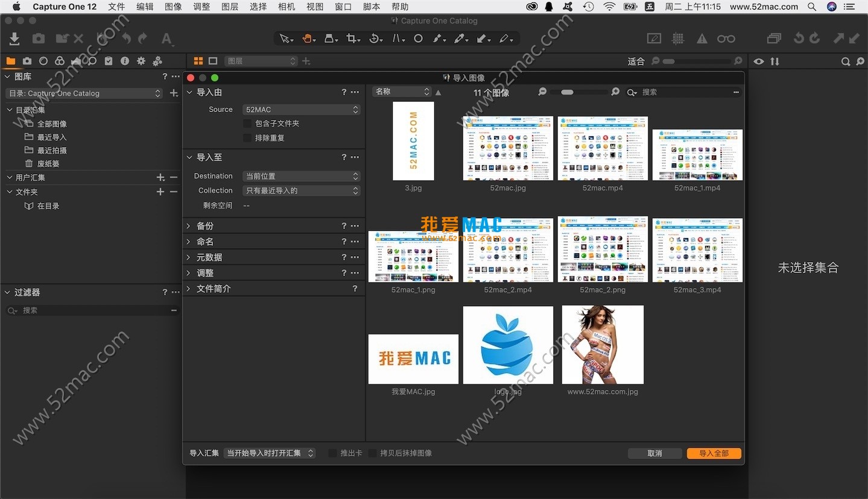Open the Library folder tool tab
The height and width of the screenshot is (499, 868).
click(11, 61)
